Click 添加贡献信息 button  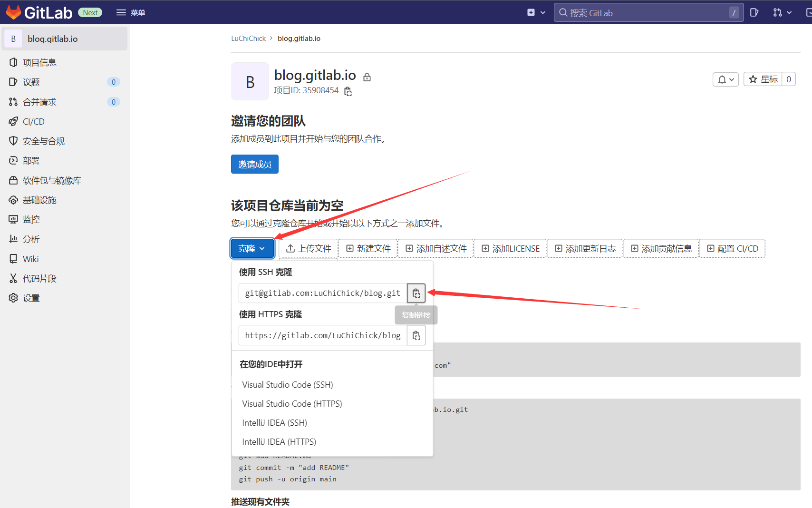tap(661, 248)
